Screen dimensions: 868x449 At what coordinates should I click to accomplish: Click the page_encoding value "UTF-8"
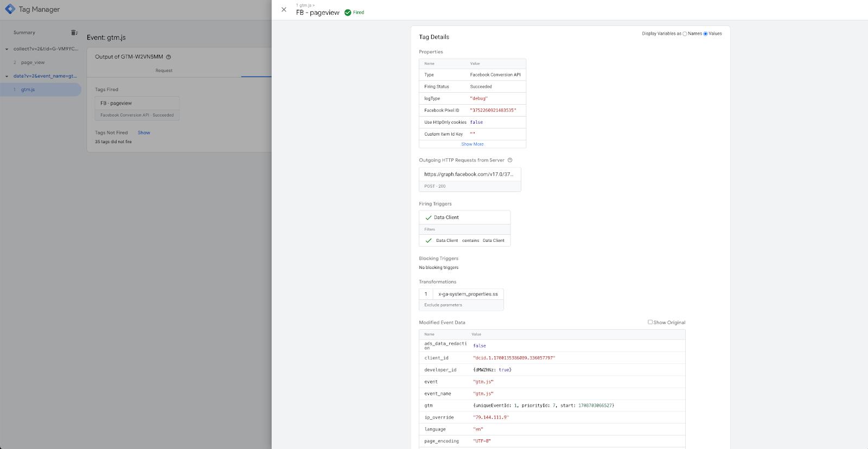pos(482,441)
